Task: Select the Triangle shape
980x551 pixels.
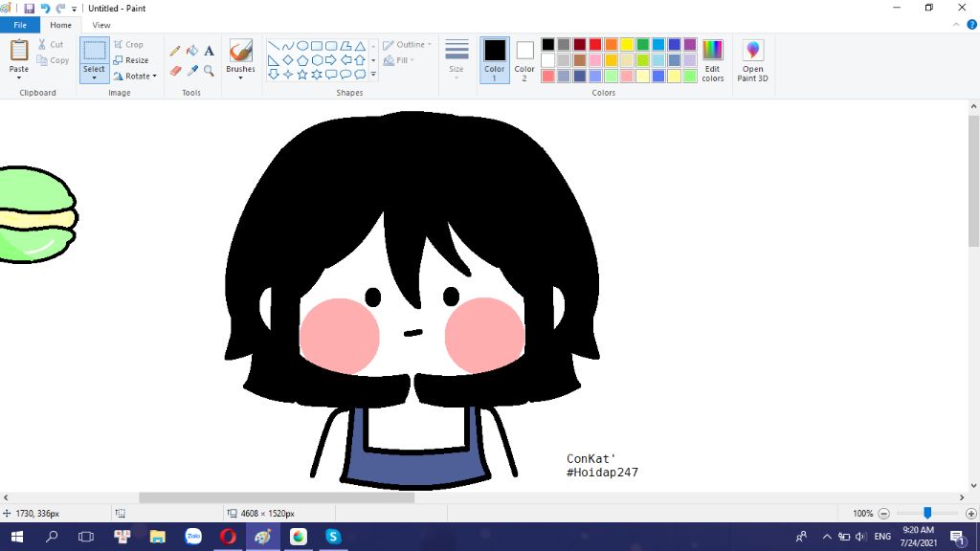Action: click(x=360, y=46)
